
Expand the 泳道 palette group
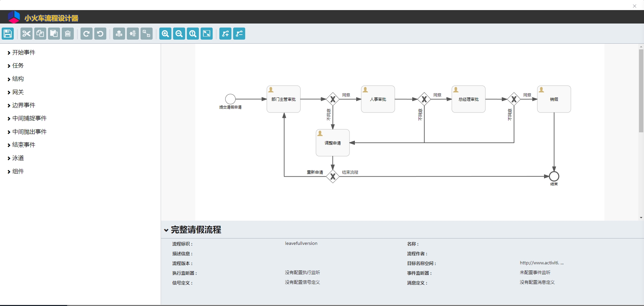coord(15,158)
